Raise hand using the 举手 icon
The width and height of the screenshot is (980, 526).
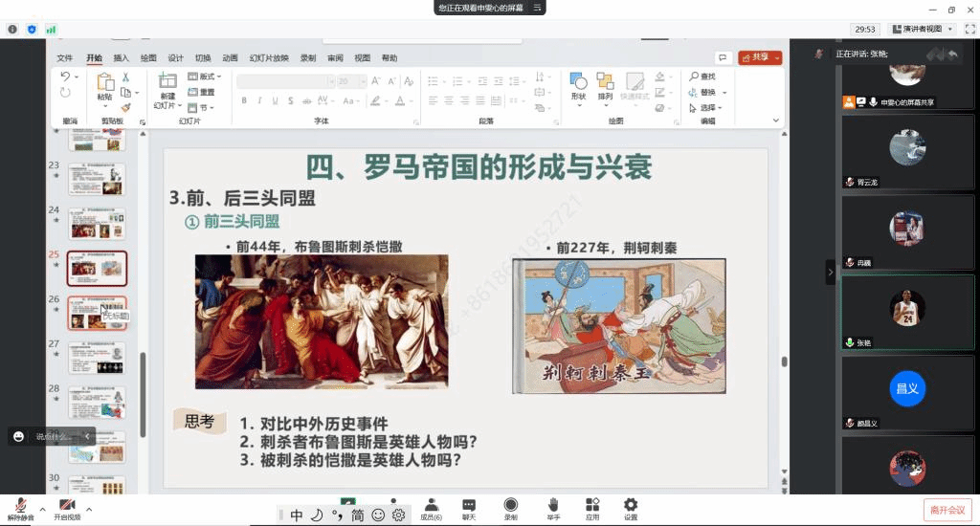coord(553,508)
